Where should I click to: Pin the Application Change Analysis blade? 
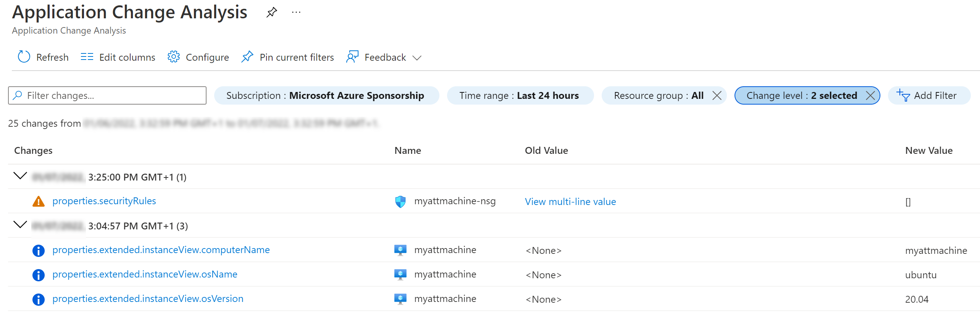(271, 13)
